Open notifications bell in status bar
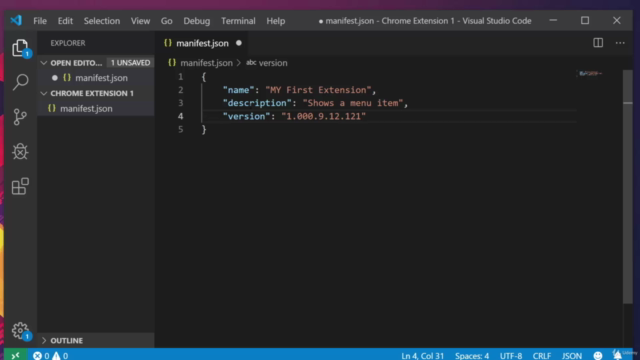This screenshot has width=640, height=360. [x=617, y=355]
